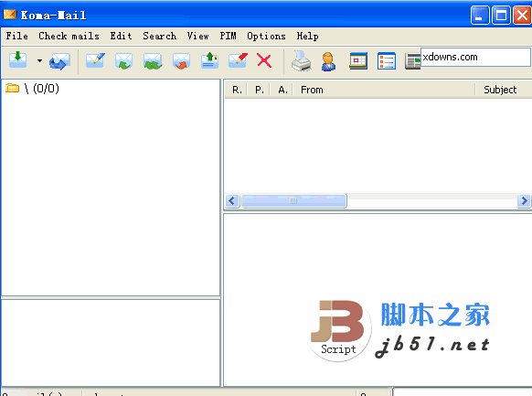Click the Koma-Mail title bar envelope icon

click(10, 15)
